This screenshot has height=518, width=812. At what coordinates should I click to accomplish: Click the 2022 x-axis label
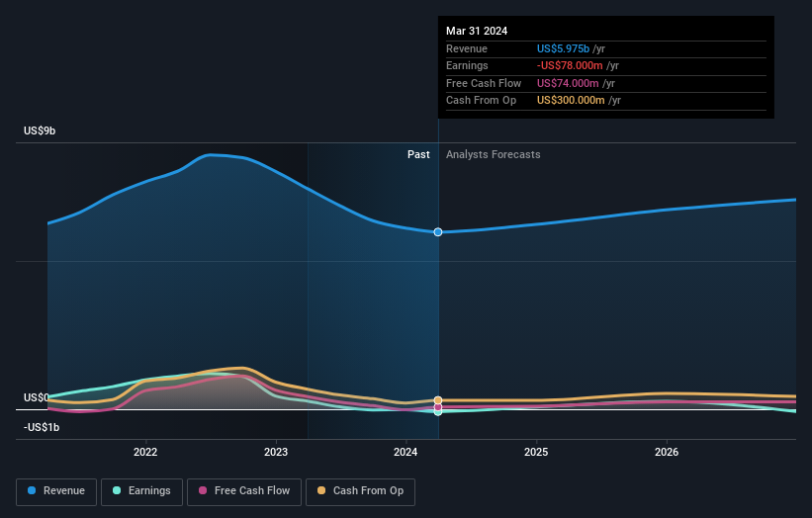[x=145, y=453]
